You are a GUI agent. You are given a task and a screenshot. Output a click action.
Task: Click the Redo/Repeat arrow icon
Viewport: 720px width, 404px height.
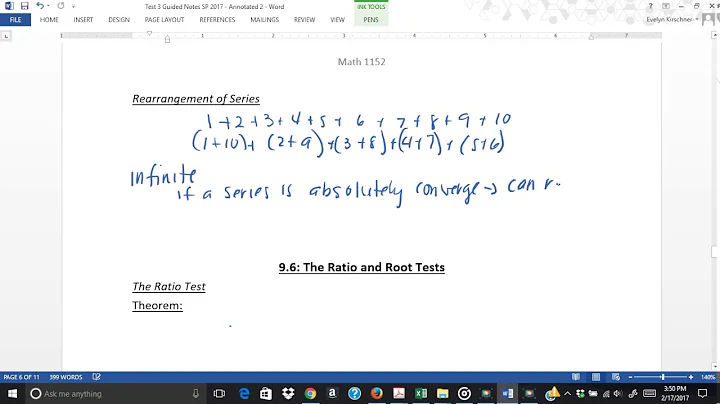coord(61,6)
